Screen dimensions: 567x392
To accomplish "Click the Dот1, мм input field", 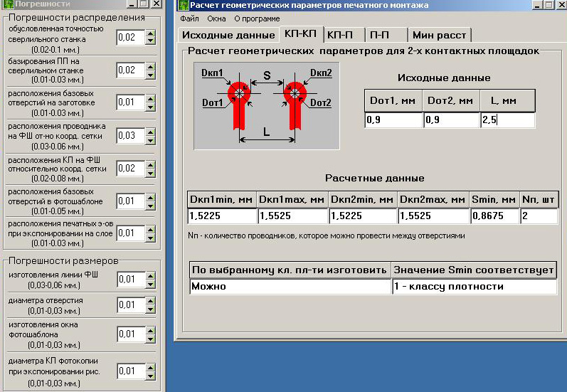I will (393, 120).
